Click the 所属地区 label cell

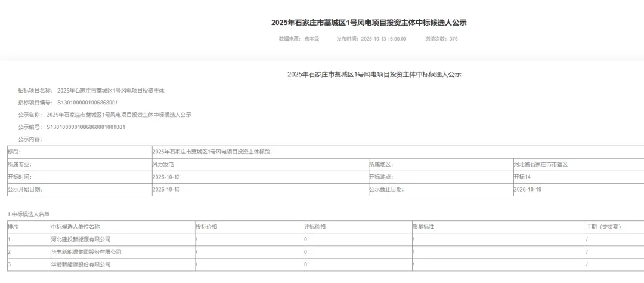[x=441, y=165]
